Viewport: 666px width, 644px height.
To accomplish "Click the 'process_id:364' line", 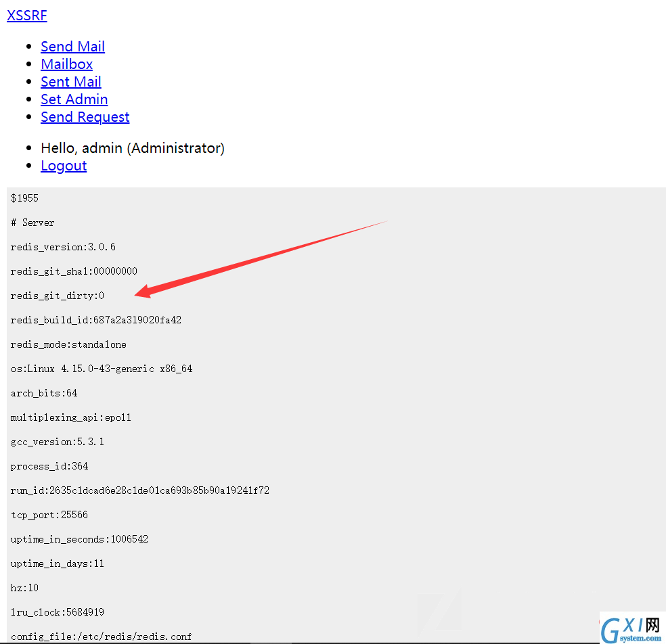I will [49, 466].
